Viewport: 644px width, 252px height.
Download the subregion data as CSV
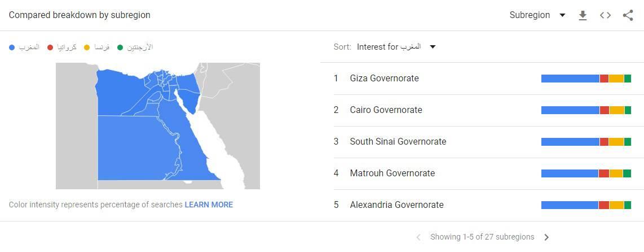[583, 16]
